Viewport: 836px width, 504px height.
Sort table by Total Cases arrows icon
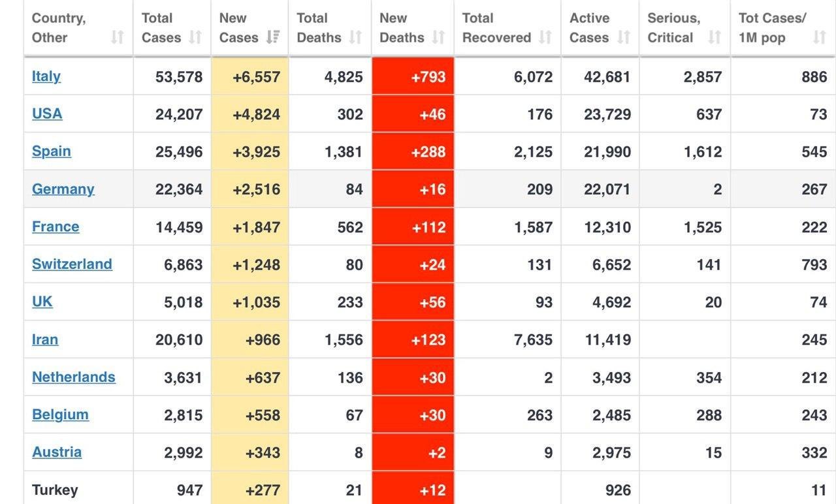pos(195,37)
